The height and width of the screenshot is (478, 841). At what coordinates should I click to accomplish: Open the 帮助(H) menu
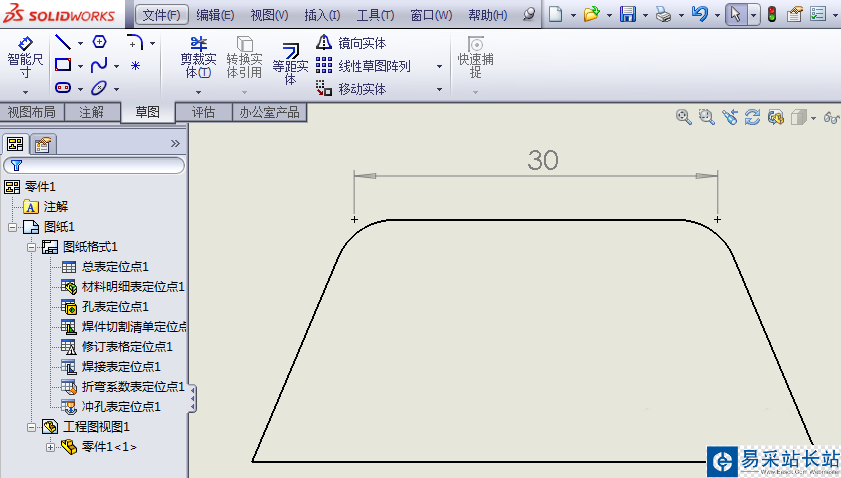pos(488,15)
